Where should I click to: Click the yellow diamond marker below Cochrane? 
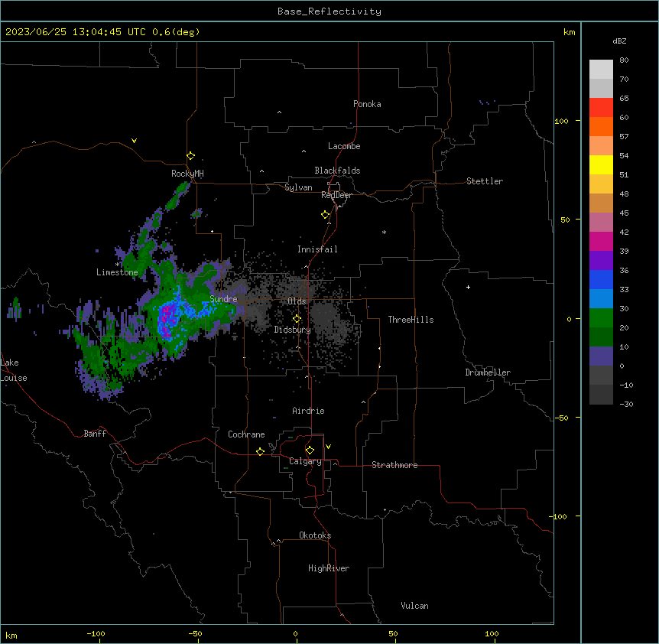coord(260,451)
